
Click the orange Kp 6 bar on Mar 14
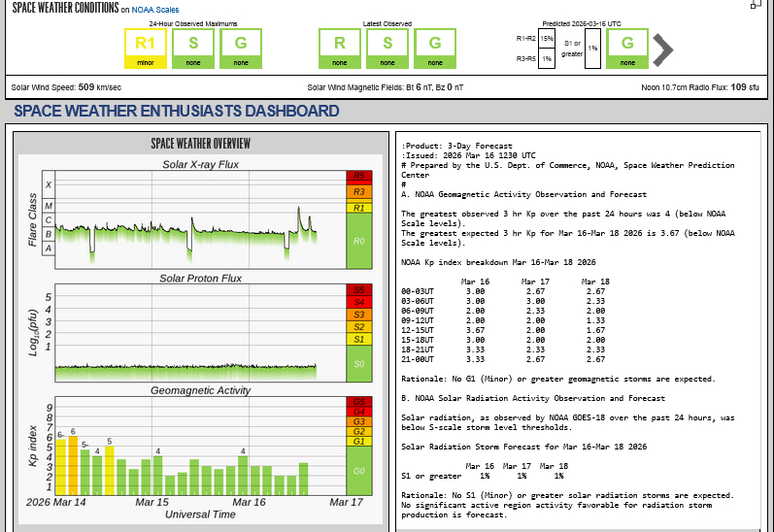click(73, 466)
